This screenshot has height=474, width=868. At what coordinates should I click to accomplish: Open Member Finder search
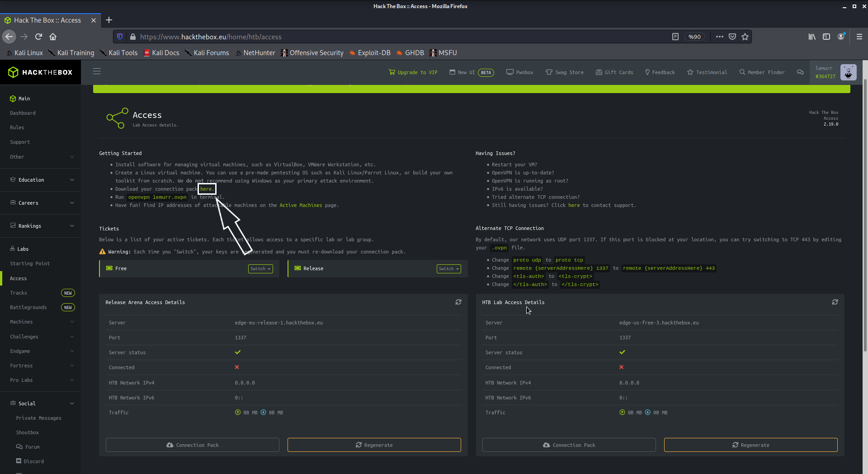(x=762, y=72)
